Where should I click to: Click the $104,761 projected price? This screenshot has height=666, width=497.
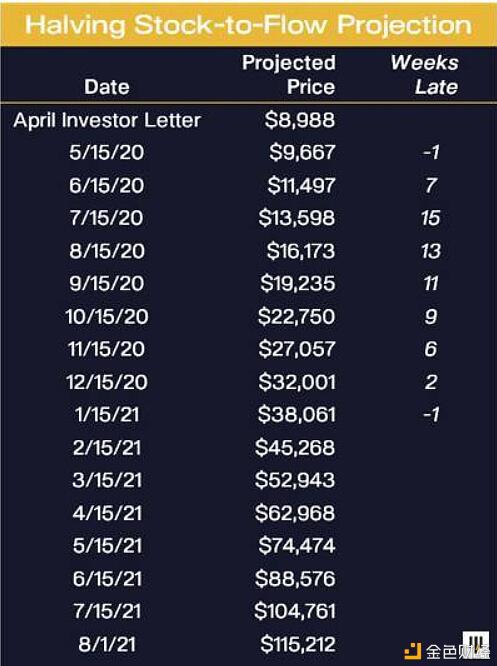[x=295, y=611]
